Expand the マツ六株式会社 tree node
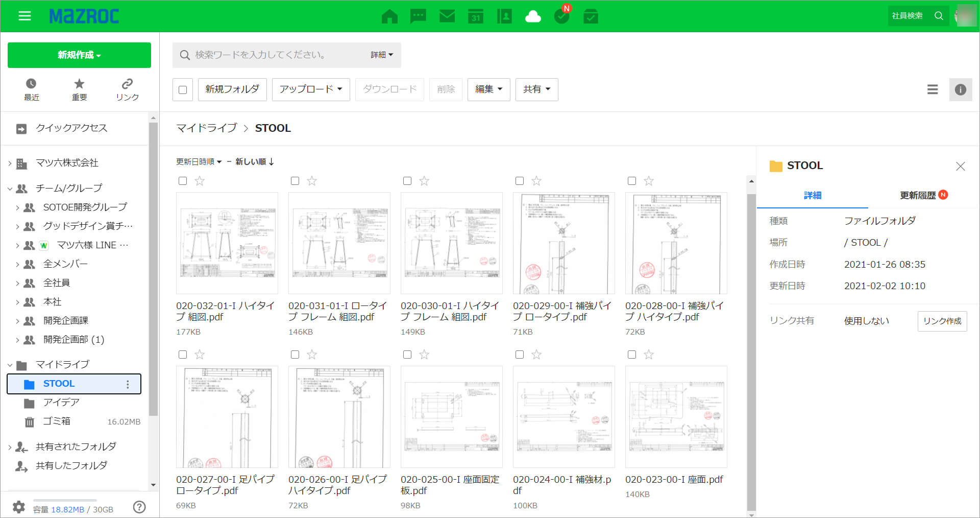Viewport: 980px width, 518px height. point(10,163)
